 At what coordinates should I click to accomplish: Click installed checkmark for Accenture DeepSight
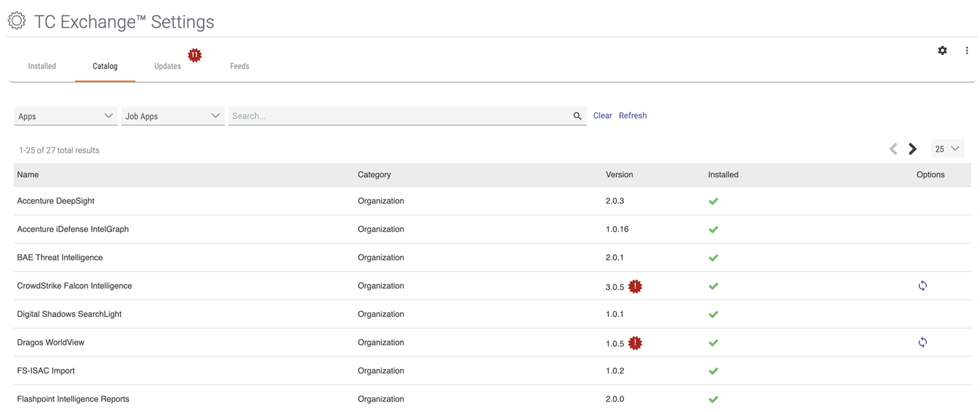[713, 201]
